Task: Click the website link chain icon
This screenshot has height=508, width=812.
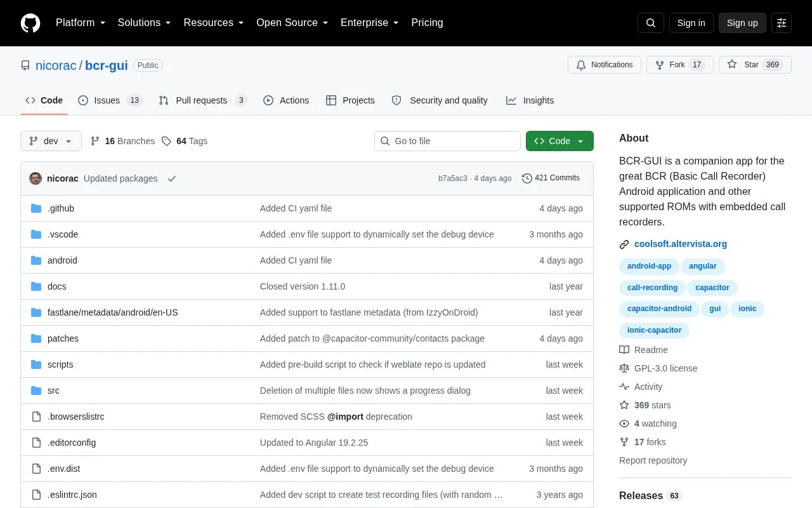Action: tap(624, 244)
